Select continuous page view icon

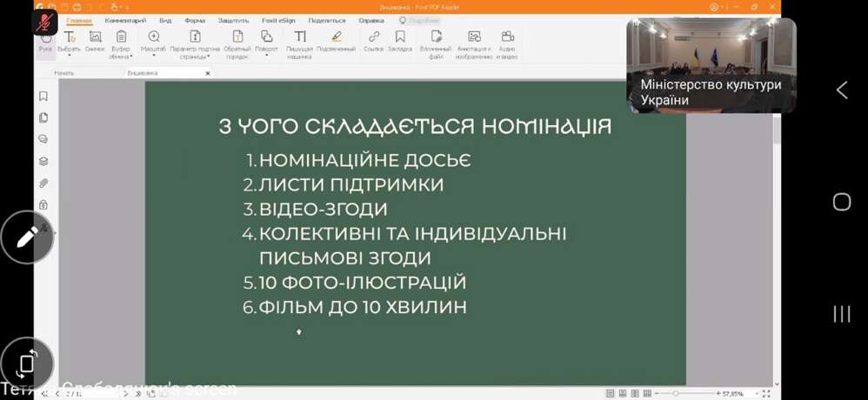click(x=622, y=394)
